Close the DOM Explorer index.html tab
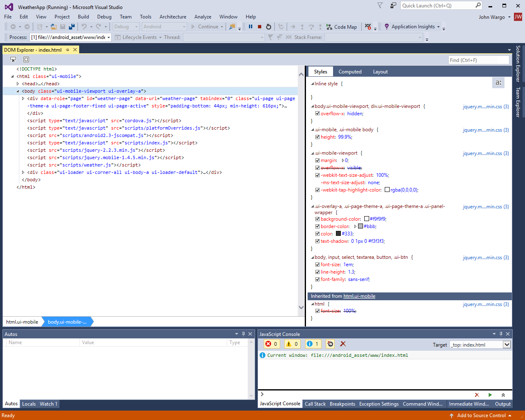This screenshot has height=420, width=525. tap(75, 50)
